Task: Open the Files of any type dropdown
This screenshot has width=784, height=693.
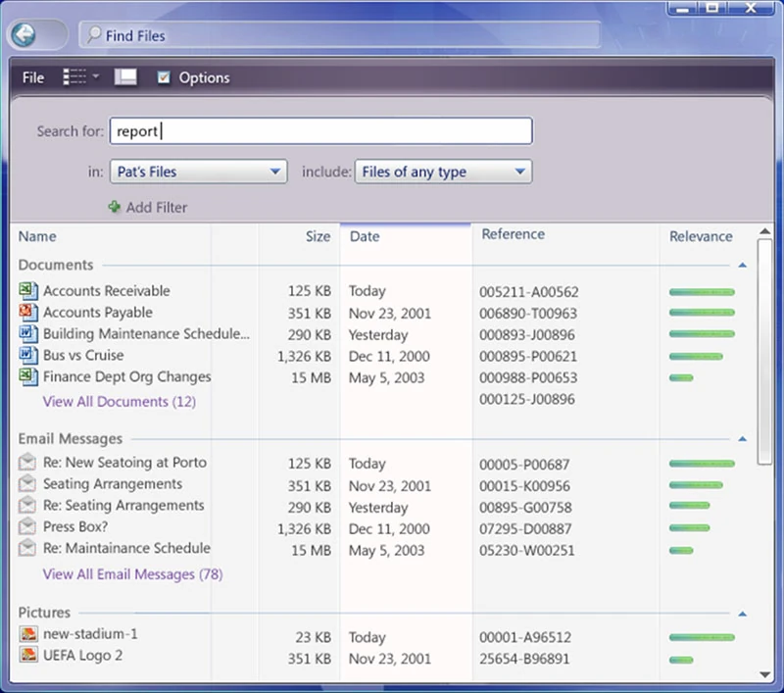Action: click(443, 172)
